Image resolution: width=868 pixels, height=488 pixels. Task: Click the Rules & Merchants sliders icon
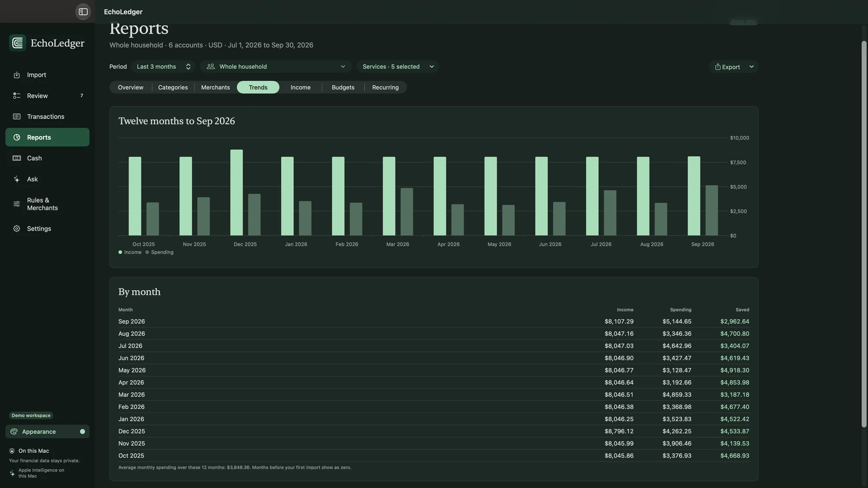(x=16, y=204)
